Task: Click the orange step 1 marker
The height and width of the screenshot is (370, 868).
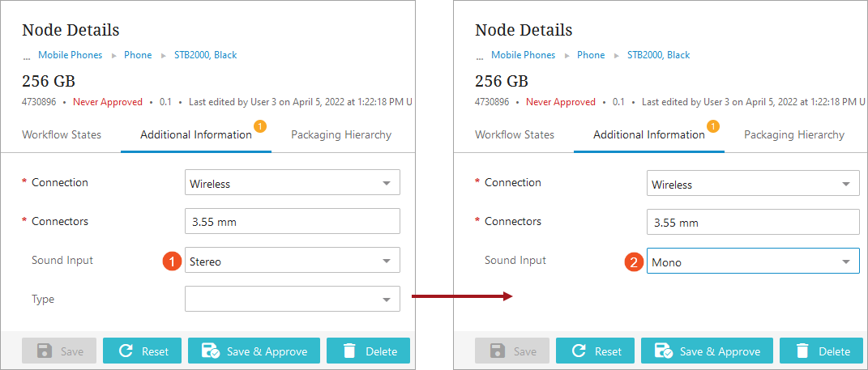Action: click(171, 262)
